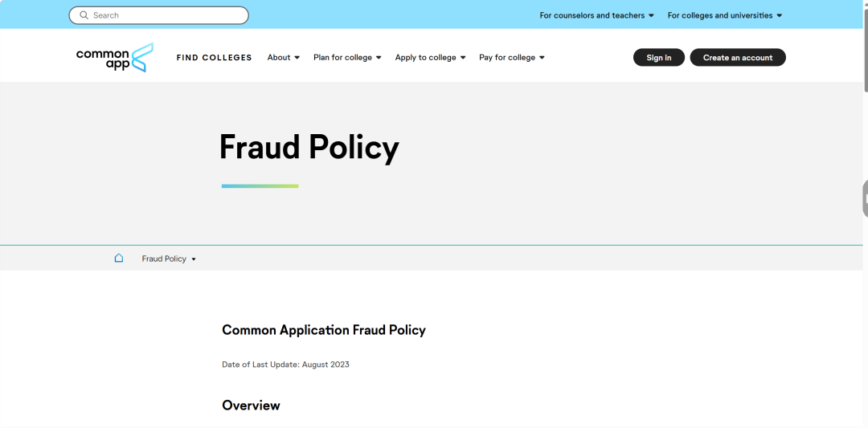Viewport: 868px width, 428px height.
Task: Open the FIND COLLEGES page
Action: 215,58
